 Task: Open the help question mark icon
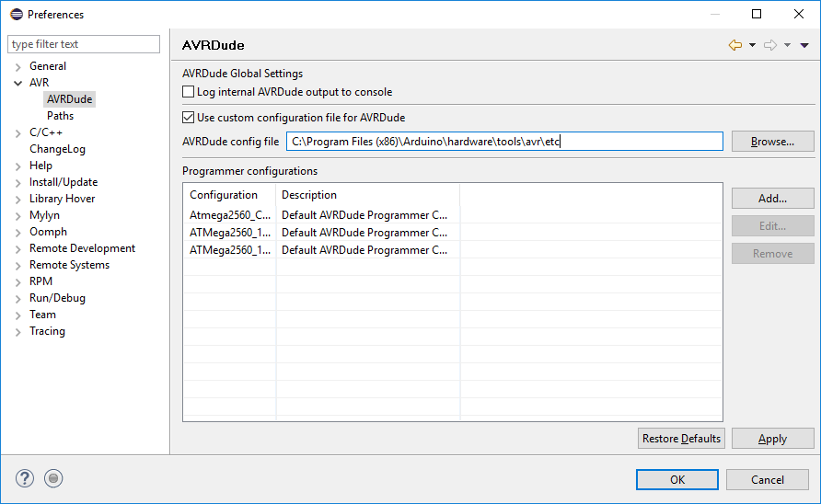tap(25, 478)
